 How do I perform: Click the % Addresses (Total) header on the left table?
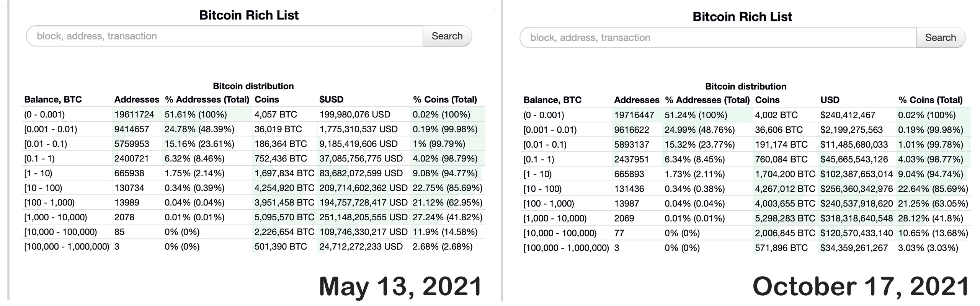207,99
